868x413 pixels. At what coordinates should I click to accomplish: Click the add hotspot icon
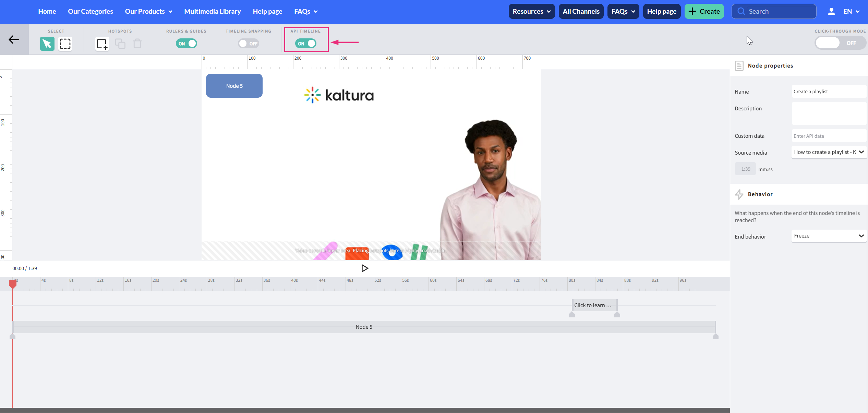pos(102,44)
